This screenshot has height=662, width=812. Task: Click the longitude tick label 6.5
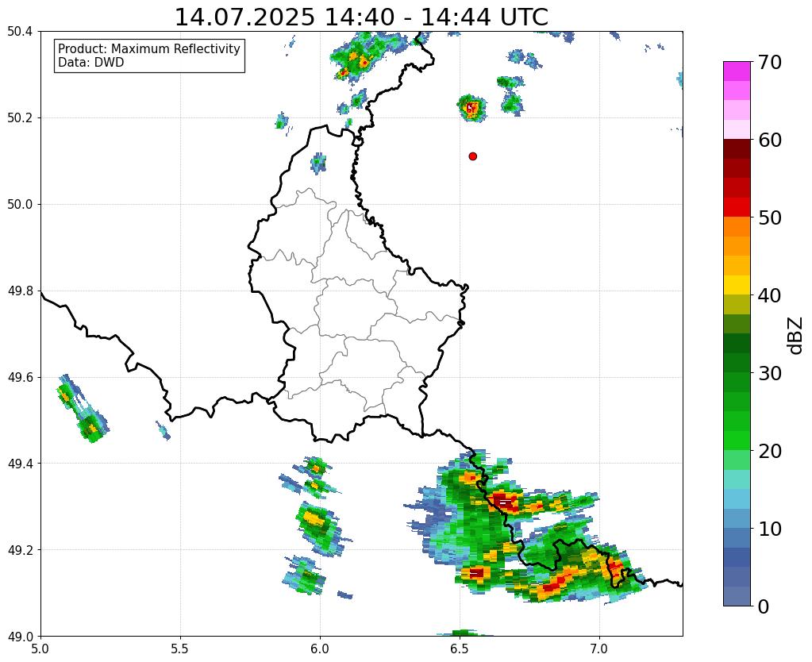[x=460, y=649]
